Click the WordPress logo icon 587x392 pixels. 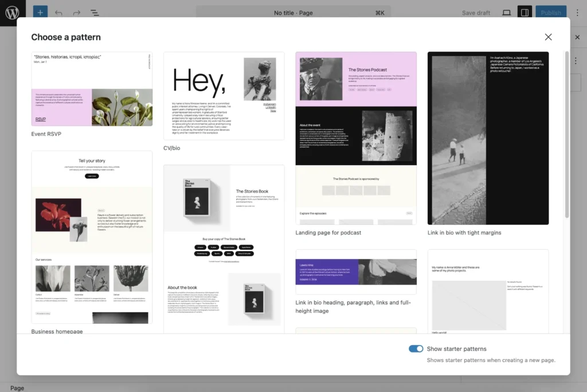(13, 13)
